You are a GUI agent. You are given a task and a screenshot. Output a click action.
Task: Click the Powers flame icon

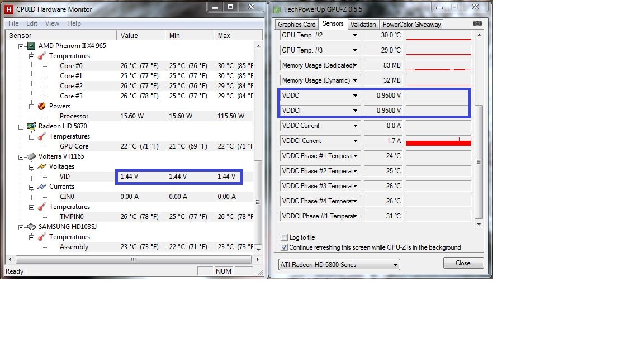click(x=41, y=106)
